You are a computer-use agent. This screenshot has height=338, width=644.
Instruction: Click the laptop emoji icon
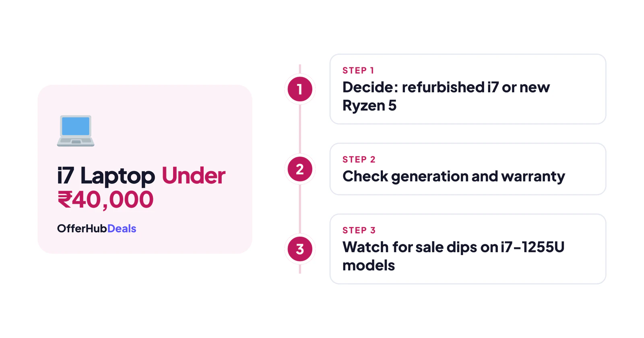click(76, 131)
